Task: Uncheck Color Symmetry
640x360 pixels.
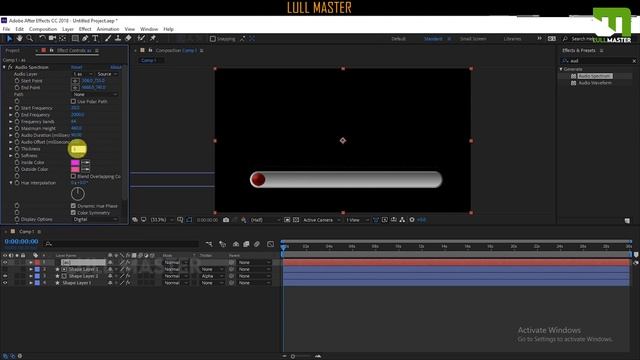Action: (x=73, y=213)
